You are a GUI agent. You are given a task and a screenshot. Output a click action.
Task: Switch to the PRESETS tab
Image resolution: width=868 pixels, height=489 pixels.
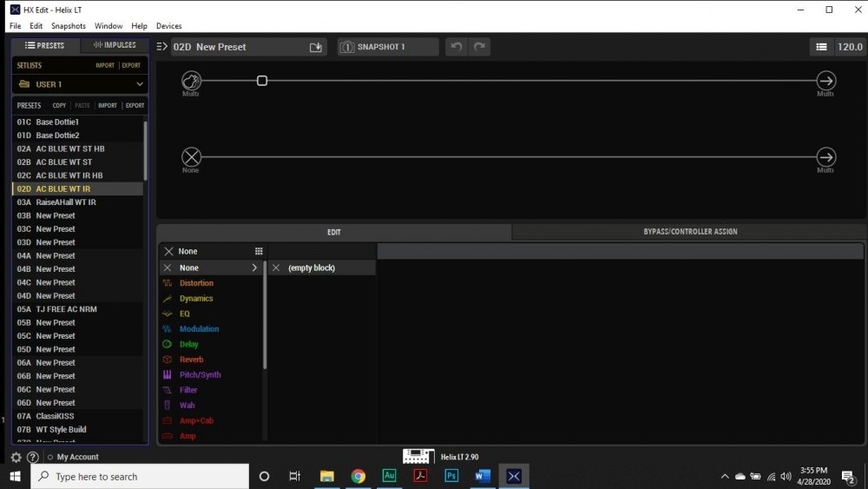pos(46,45)
